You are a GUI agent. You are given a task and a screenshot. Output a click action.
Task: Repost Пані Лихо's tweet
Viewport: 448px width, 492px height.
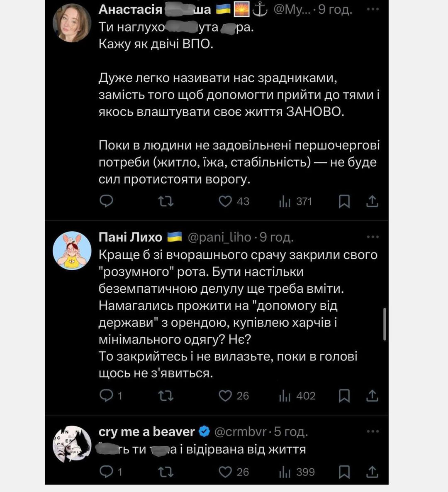[x=166, y=396]
